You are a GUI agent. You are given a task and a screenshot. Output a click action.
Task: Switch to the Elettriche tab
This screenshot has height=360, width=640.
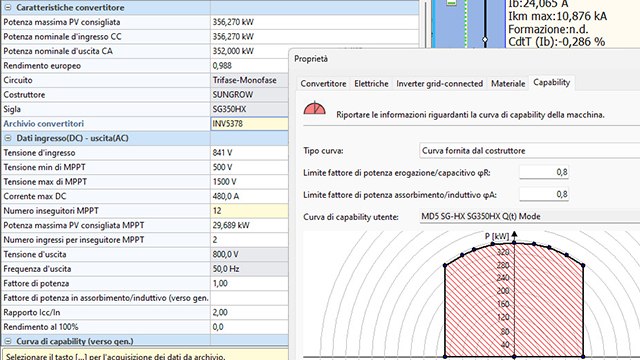pyautogui.click(x=371, y=83)
